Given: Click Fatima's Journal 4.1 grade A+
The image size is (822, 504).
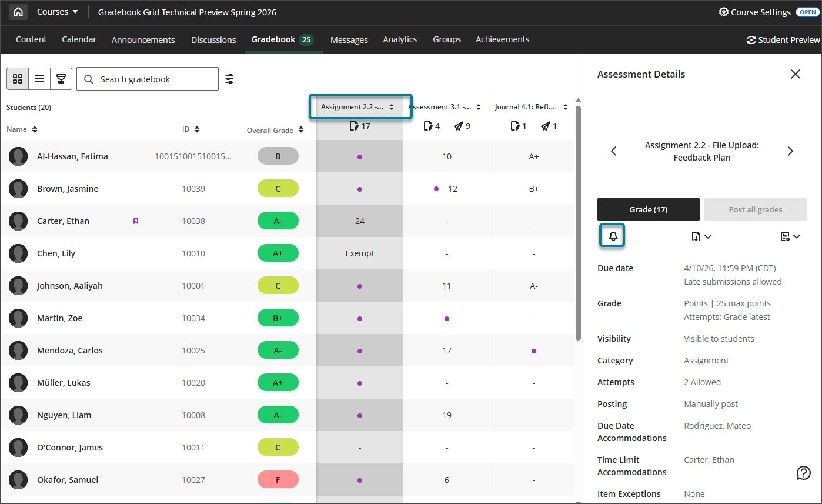Looking at the screenshot, I should (x=534, y=156).
